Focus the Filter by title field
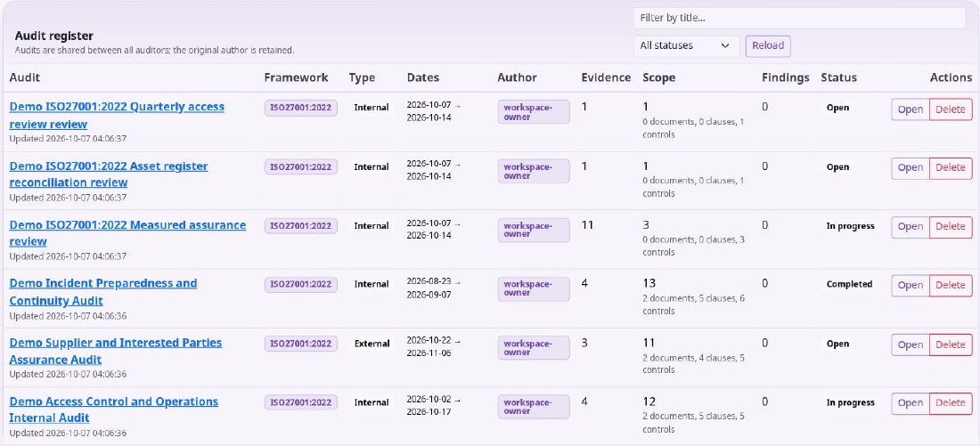Image resolution: width=980 pixels, height=446 pixels. pos(799,18)
